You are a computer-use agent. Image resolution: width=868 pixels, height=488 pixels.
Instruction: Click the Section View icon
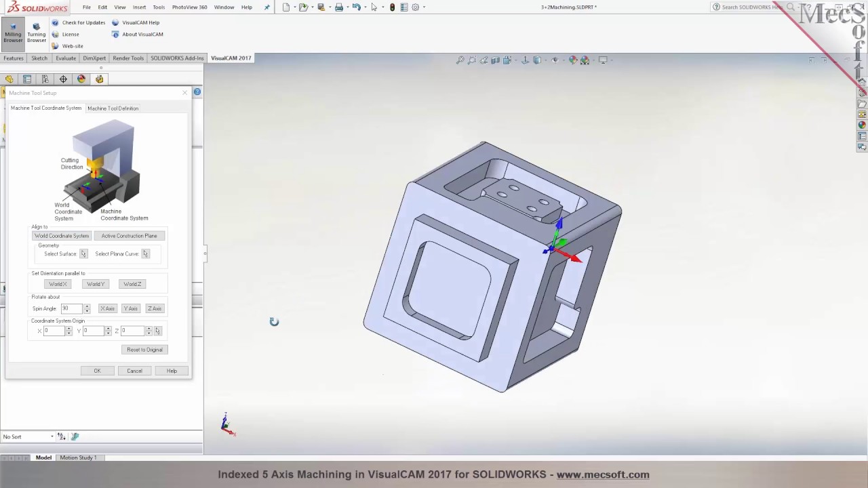click(495, 60)
